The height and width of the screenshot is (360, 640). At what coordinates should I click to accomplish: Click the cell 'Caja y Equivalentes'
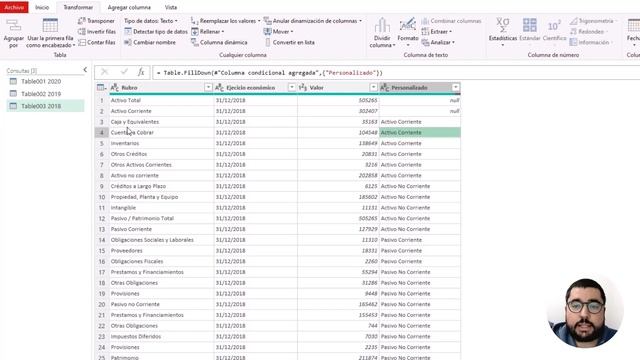(161, 122)
